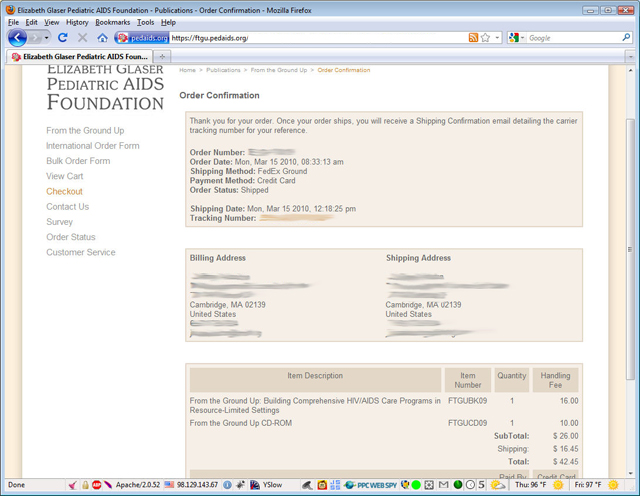Click the Publications breadcrumb link
Viewport: 640px width, 496px height.
[x=223, y=70]
